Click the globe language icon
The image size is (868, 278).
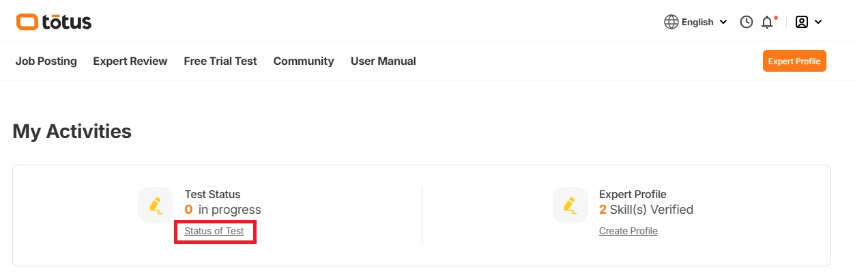click(671, 22)
